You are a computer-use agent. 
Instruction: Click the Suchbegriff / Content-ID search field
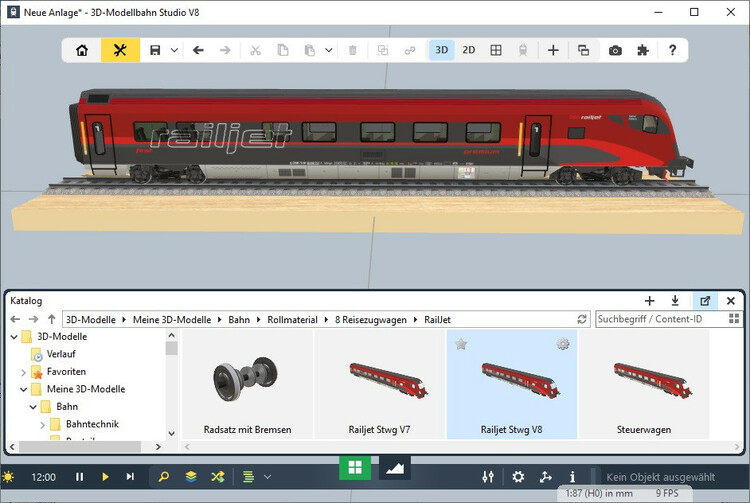[661, 319]
